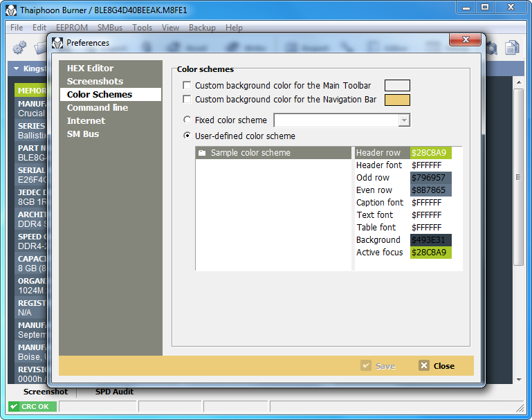This screenshot has width=532, height=420.
Task: Select the User-defined color scheme radio button
Action: pos(187,136)
